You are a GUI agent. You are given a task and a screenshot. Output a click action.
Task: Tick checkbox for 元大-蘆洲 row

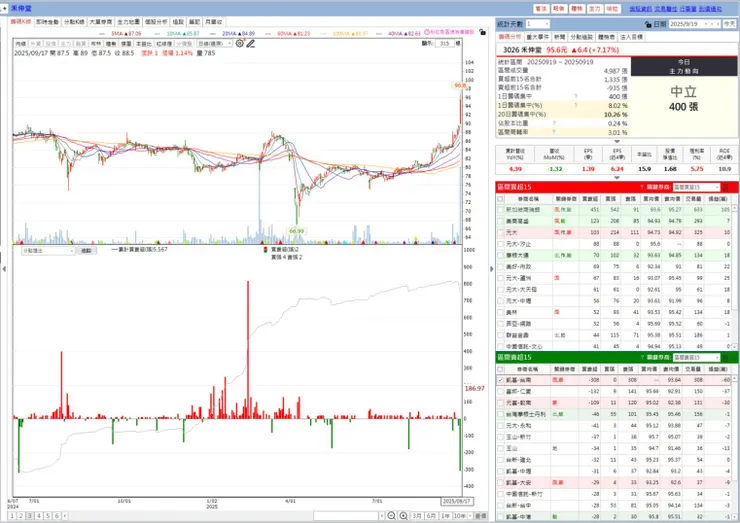coord(501,278)
